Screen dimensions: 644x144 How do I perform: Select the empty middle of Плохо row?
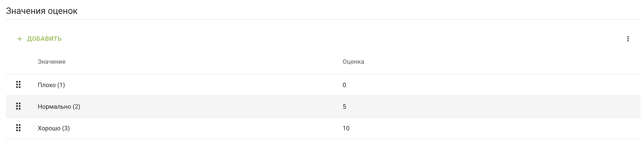pyautogui.click(x=200, y=85)
